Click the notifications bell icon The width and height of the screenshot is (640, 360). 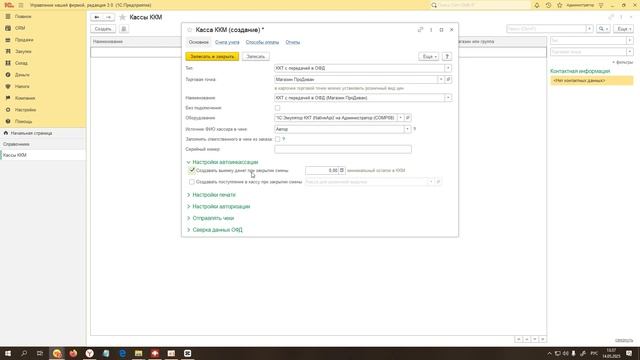(537, 5)
